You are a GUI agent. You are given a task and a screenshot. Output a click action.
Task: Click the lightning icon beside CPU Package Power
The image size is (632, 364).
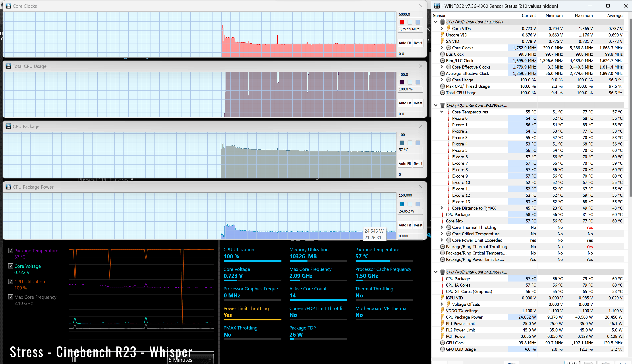(x=442, y=317)
